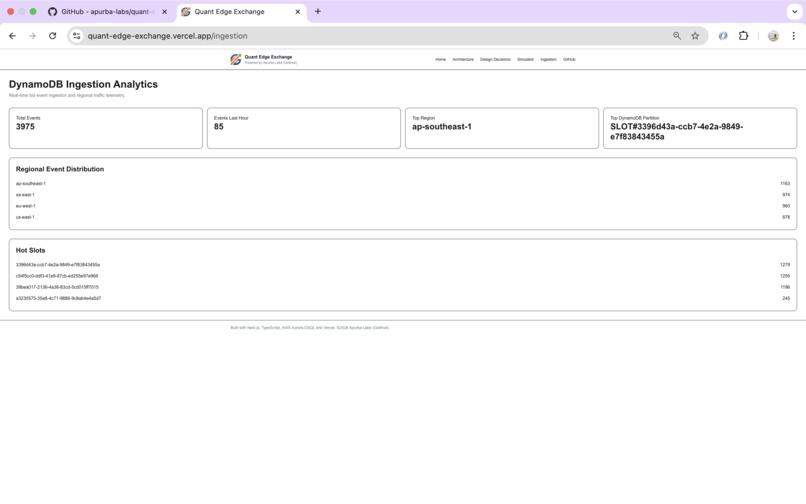Click the Total Events value 3975
The image size is (806, 504).
tap(25, 127)
